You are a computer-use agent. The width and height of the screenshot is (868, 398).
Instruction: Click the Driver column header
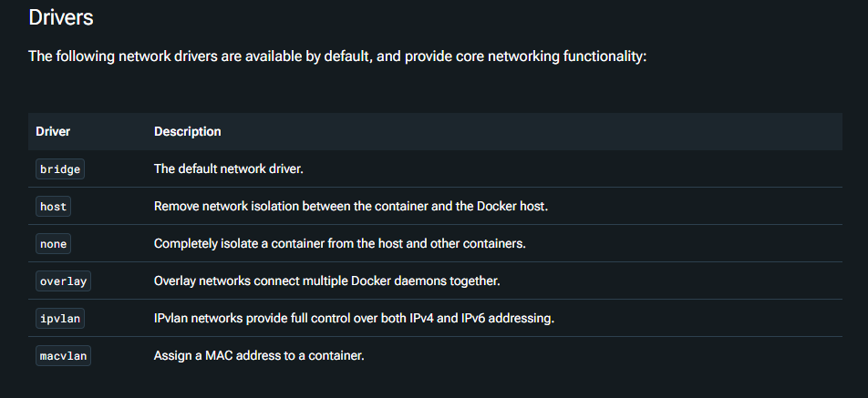pos(53,131)
